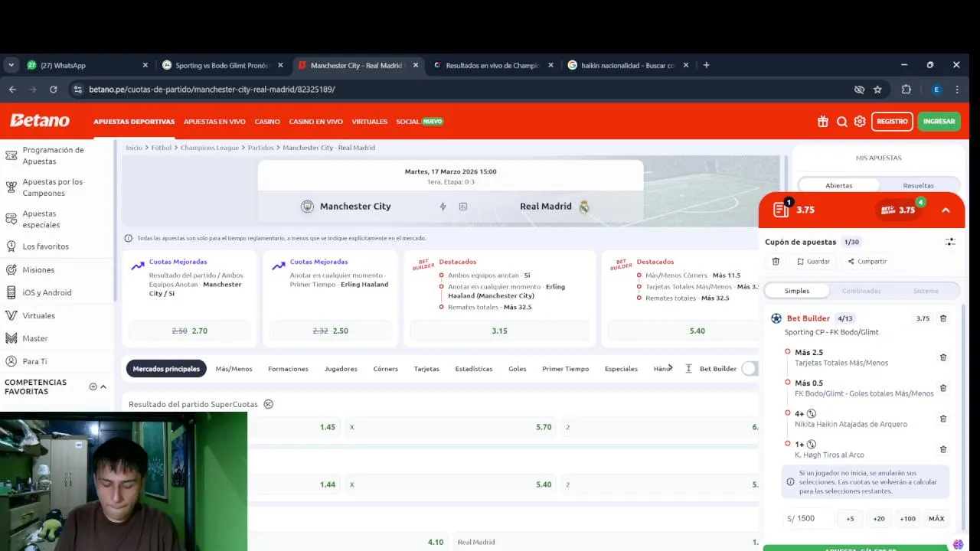Open Chrome three-dot menu
Viewport: 980px width, 551px height.
(957, 90)
